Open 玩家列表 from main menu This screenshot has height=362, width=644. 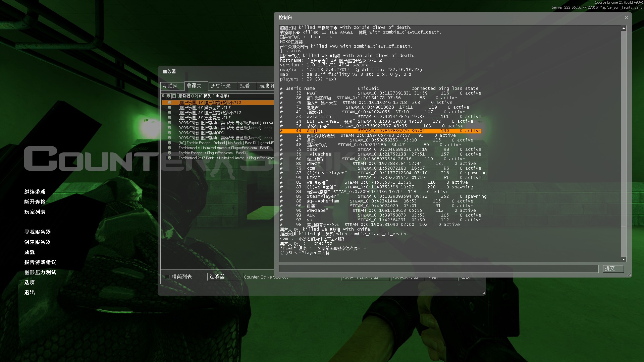coord(35,212)
